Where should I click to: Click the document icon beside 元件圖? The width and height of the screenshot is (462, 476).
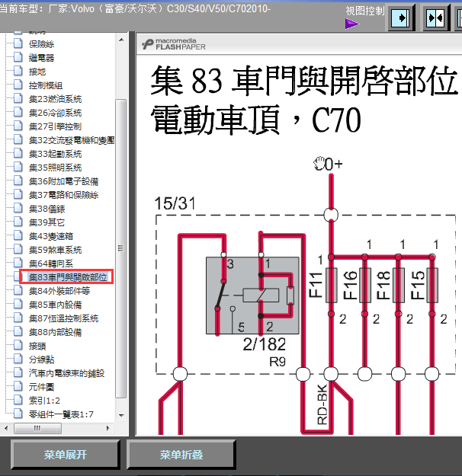pos(18,386)
